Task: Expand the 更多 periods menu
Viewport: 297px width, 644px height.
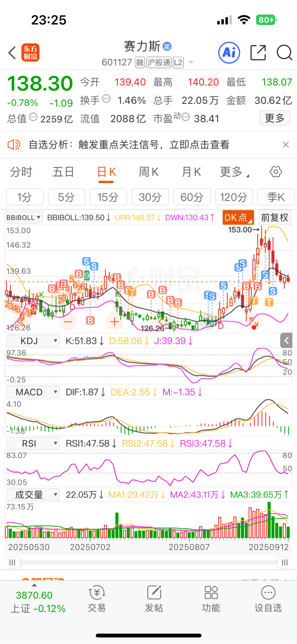Action: point(234,172)
